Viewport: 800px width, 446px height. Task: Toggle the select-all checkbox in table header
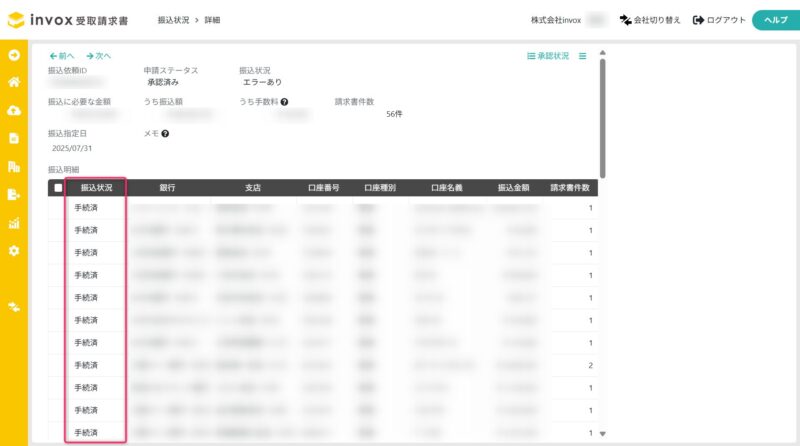(58, 188)
